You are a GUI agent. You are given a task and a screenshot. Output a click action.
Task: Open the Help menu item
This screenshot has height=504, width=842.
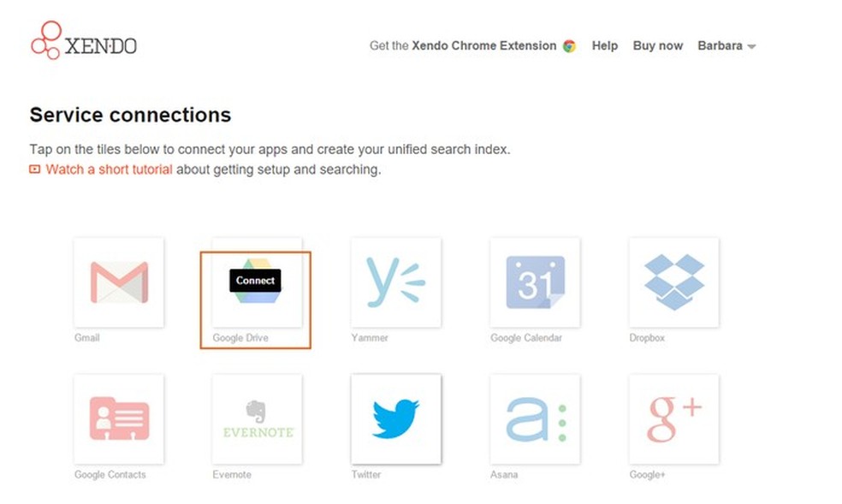604,46
